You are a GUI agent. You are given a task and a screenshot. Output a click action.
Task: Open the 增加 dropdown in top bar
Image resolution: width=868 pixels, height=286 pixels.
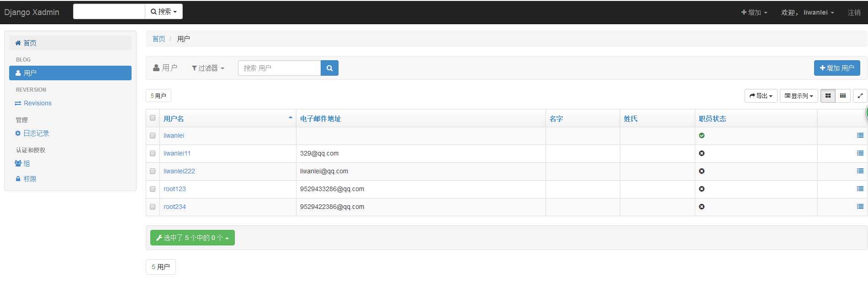click(x=754, y=12)
